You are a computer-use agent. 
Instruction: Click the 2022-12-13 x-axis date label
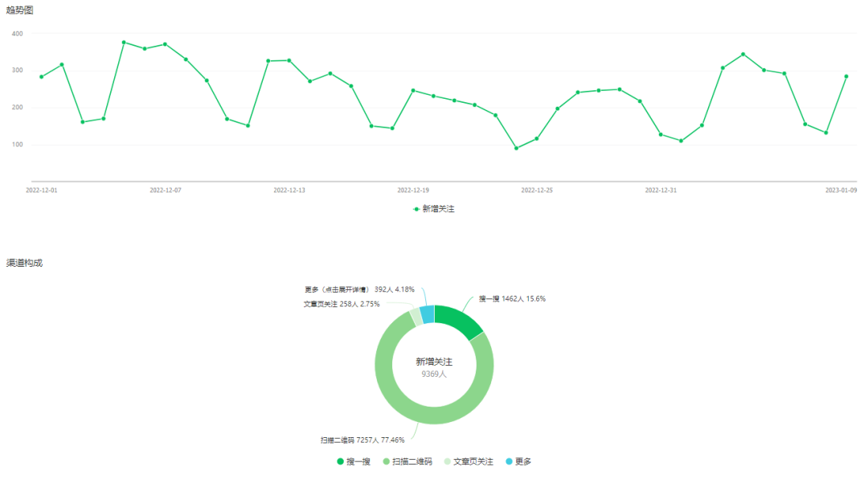point(289,190)
